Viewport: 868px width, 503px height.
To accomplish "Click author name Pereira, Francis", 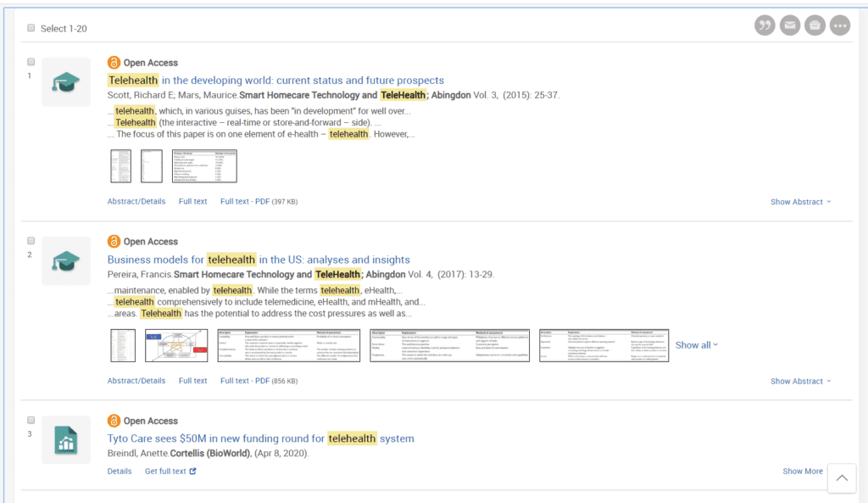I will (x=140, y=274).
